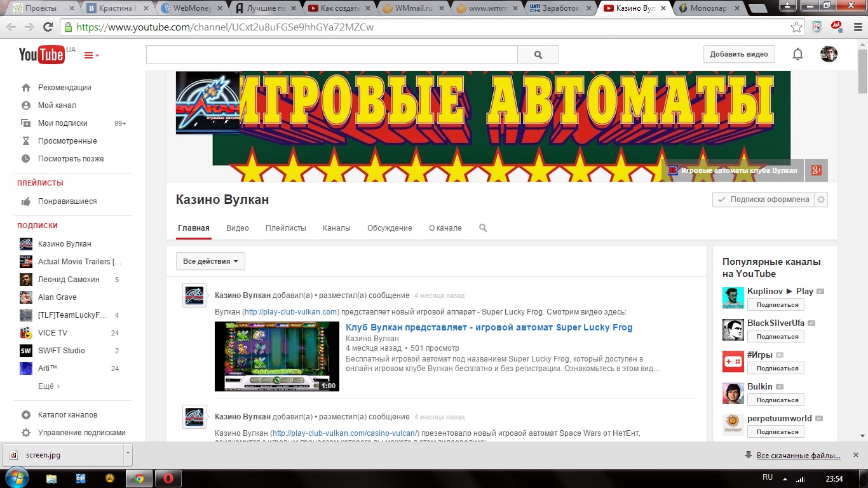Open Каталог каналов
868x488 pixels.
pyautogui.click(x=67, y=415)
